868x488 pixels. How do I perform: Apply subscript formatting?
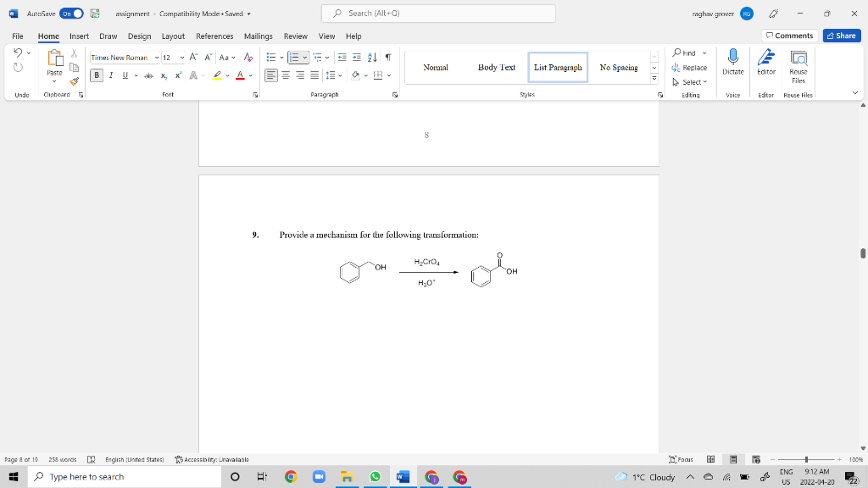point(164,75)
